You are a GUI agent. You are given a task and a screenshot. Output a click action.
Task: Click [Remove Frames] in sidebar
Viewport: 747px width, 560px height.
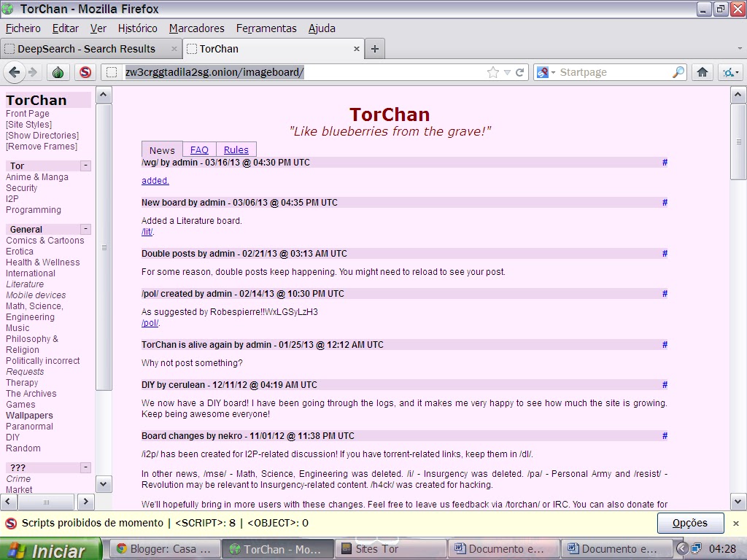tap(42, 146)
